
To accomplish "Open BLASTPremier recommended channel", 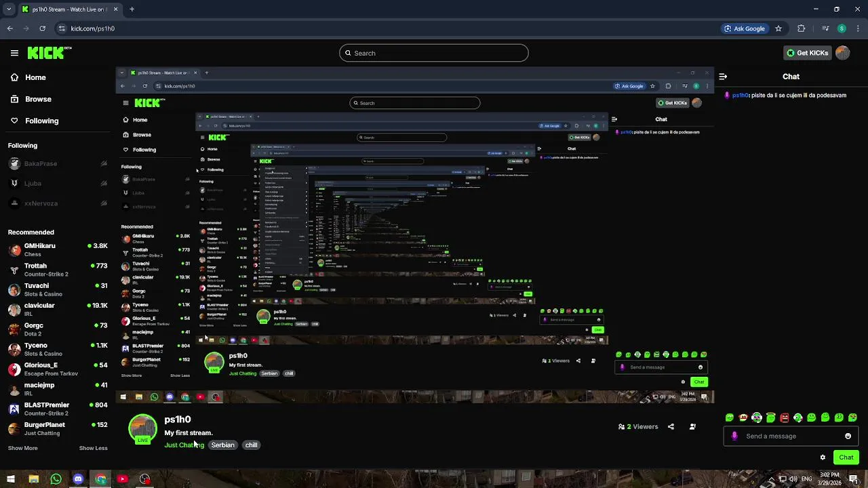I will pyautogui.click(x=58, y=409).
